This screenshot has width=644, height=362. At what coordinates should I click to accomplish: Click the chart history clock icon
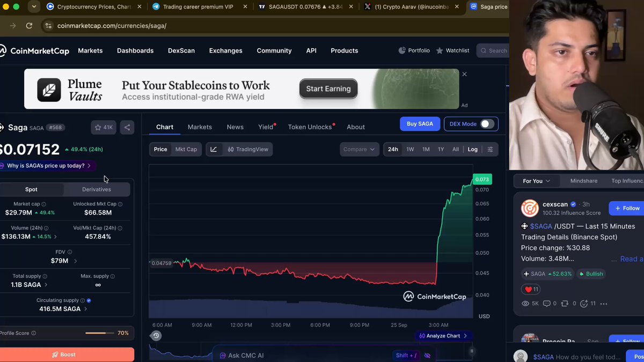(156, 336)
